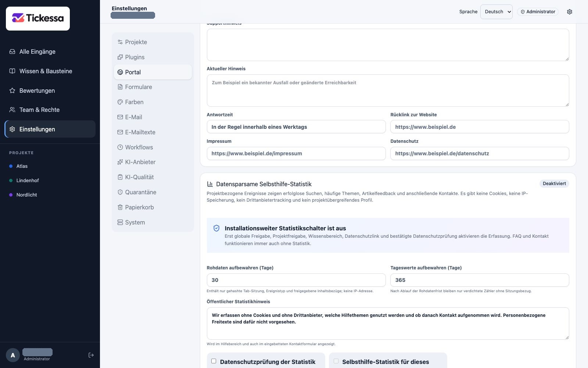Click the Papierkorb trash icon
This screenshot has width=588, height=368.
click(x=120, y=207)
